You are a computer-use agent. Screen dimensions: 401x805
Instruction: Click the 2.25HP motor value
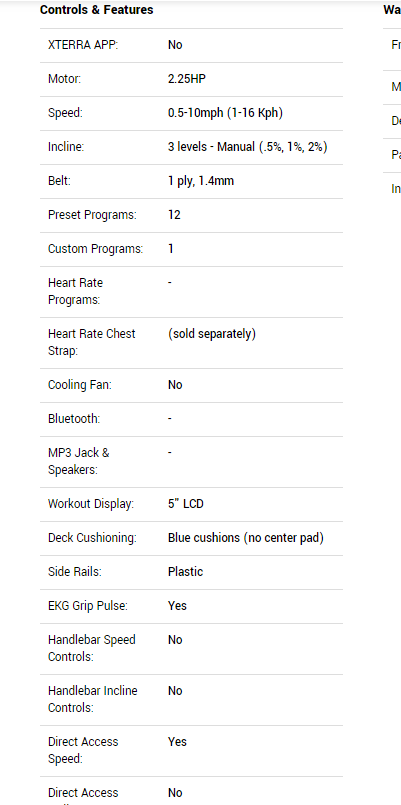point(187,79)
